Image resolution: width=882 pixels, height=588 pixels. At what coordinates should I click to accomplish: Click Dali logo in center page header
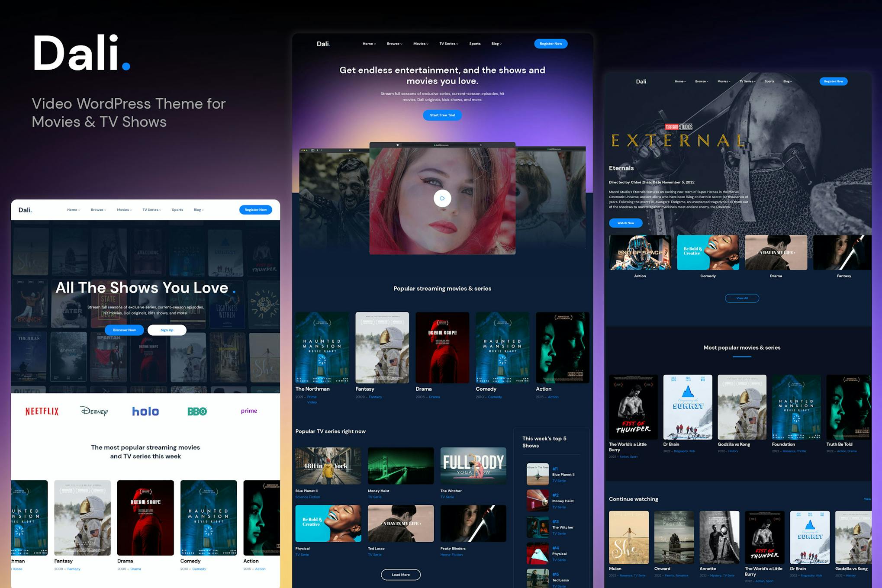tap(323, 44)
